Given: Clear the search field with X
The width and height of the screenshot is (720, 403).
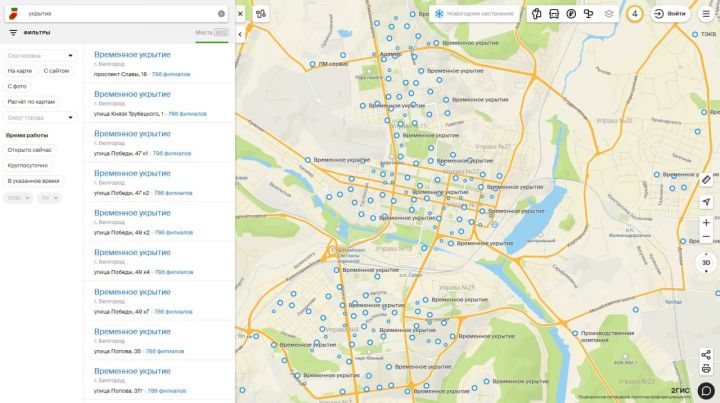Looking at the screenshot, I should tap(221, 14).
